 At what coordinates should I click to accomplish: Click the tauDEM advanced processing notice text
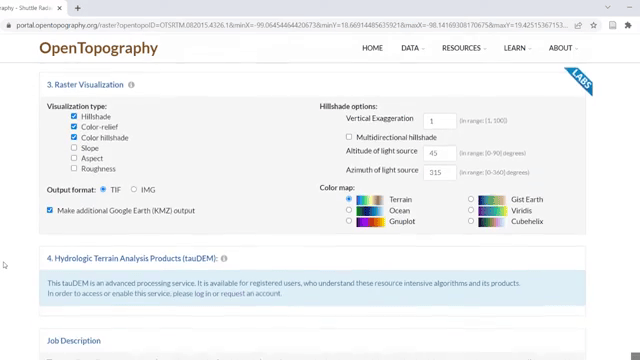coord(284,288)
